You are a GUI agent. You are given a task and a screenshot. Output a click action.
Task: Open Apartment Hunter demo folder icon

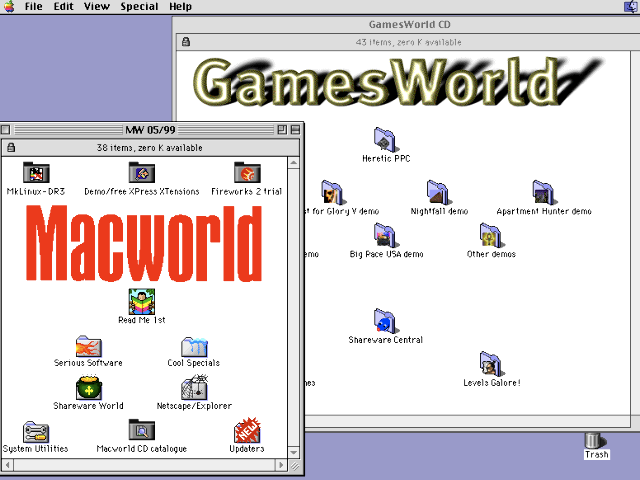pos(543,192)
